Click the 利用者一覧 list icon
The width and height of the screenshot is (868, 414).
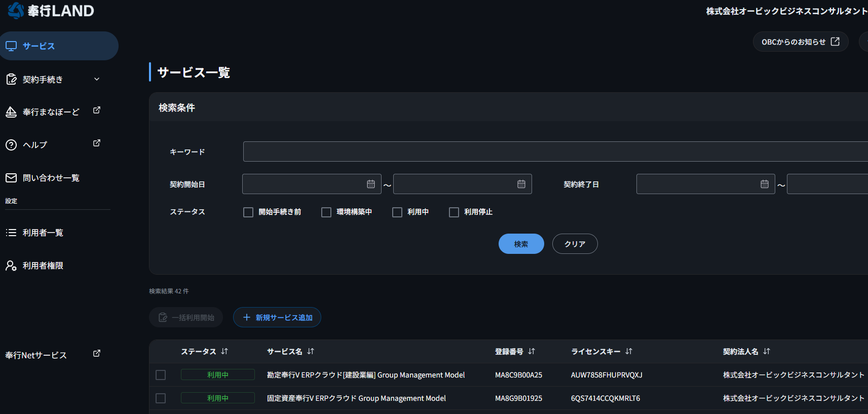[x=11, y=233]
